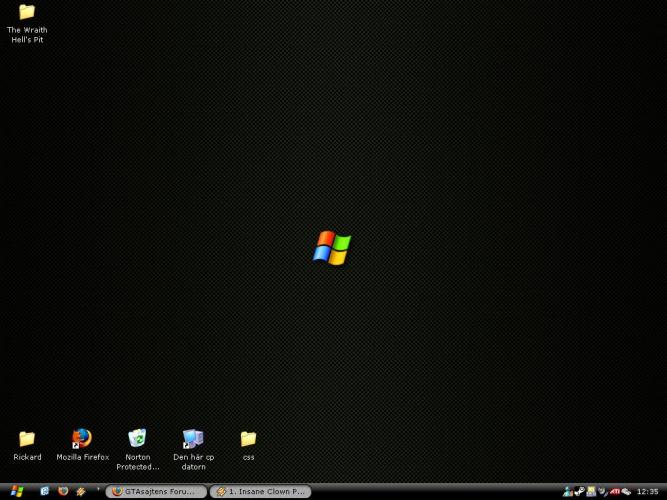
Task: Select the Rickard folder icon
Action: [27, 439]
